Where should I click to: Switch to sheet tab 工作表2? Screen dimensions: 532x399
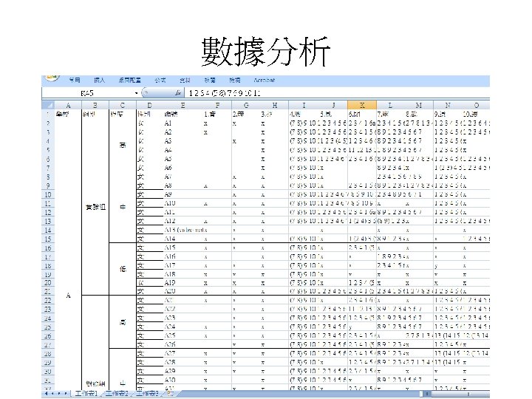point(117,393)
